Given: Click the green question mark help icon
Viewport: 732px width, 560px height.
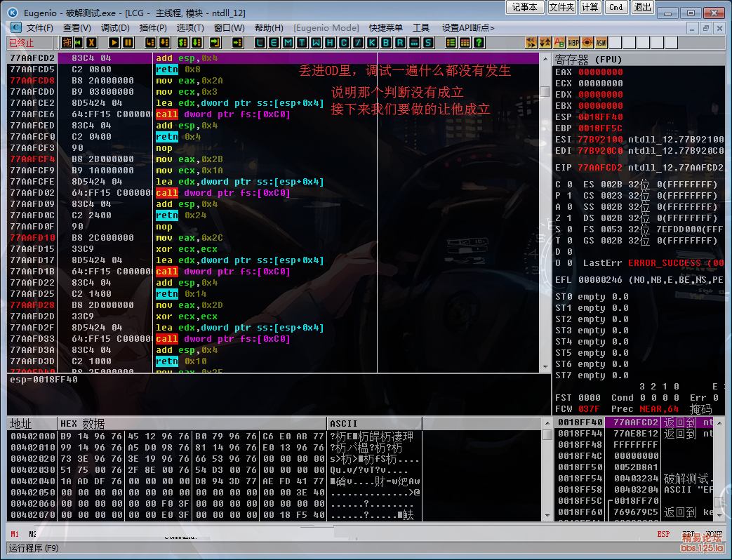Looking at the screenshot, I should (x=479, y=43).
